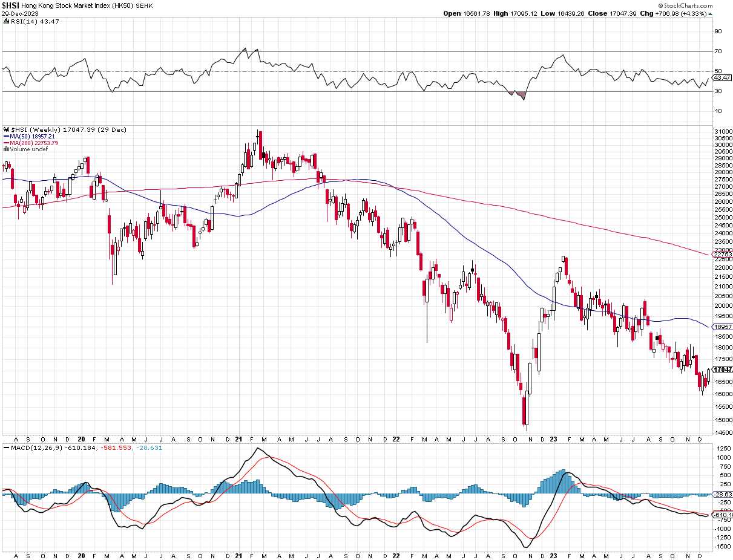This screenshot has height=560, width=733.
Task: Click the Volume undef bar icon
Action: (6, 149)
